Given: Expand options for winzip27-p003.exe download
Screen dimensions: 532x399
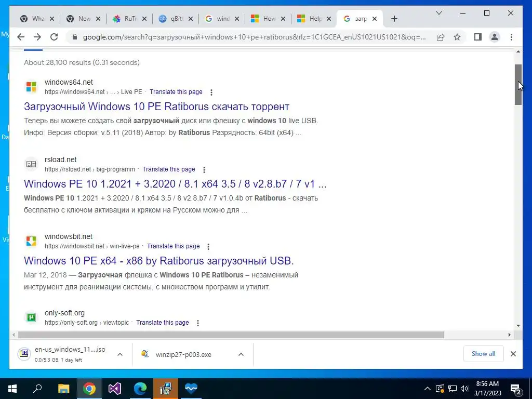Looking at the screenshot, I should 241,354.
